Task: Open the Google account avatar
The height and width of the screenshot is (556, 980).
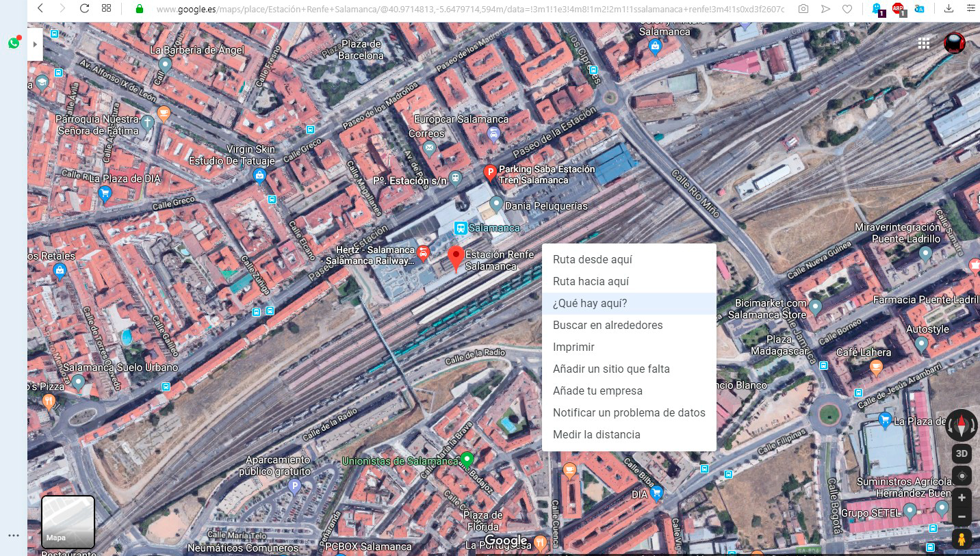Action: [955, 43]
